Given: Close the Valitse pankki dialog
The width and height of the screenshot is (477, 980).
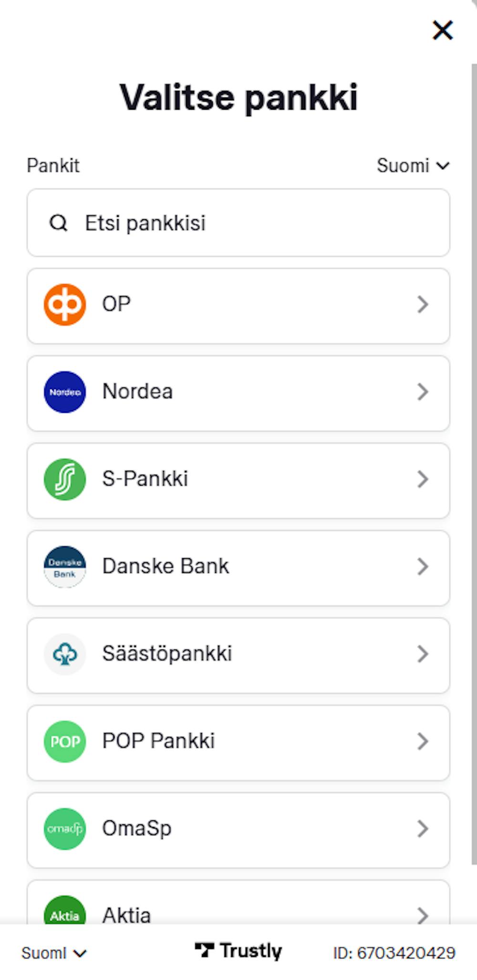Looking at the screenshot, I should (x=443, y=30).
